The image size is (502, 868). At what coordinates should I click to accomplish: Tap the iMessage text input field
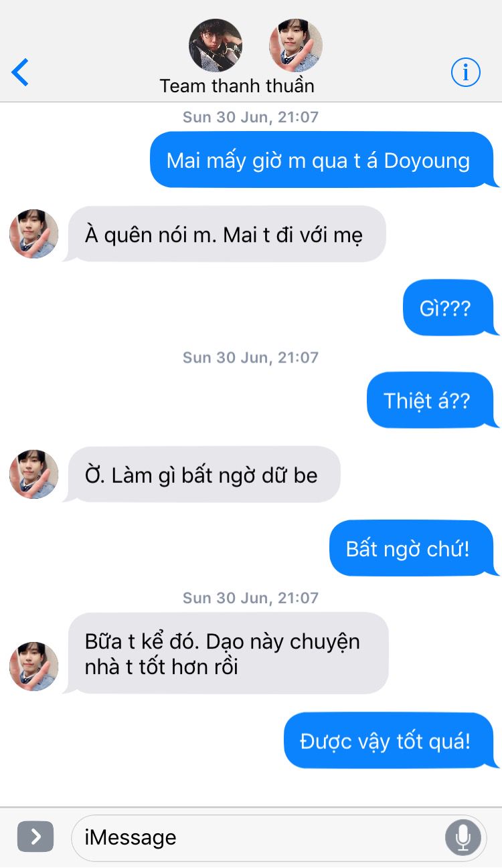278,837
